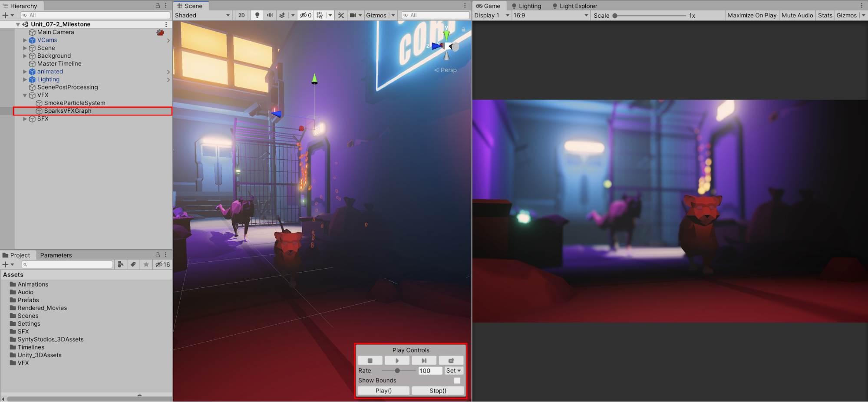Adjust the Game view Scale slider

[x=650, y=16]
